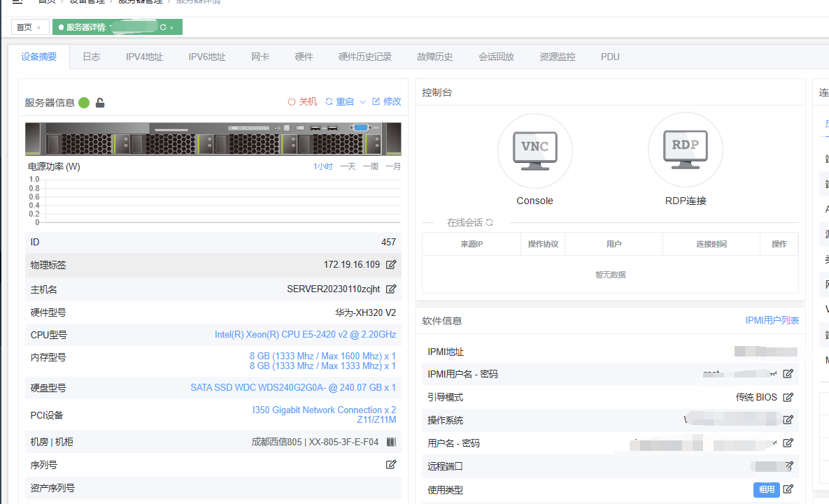
Task: Open the IPMI用户列表 link
Action: 772,320
